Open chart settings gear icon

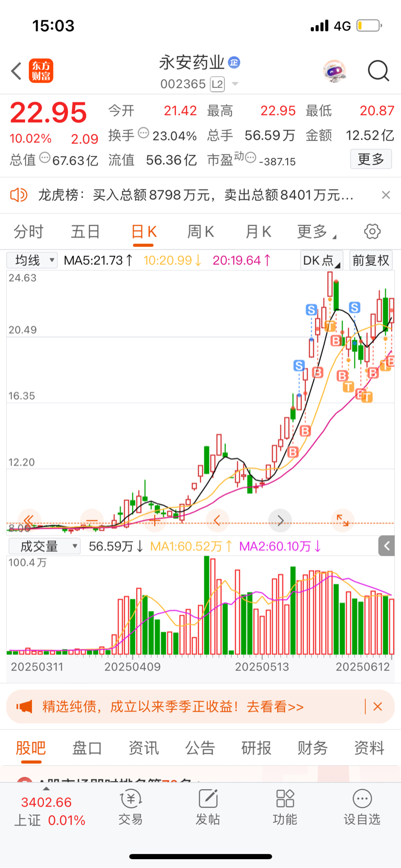372,231
